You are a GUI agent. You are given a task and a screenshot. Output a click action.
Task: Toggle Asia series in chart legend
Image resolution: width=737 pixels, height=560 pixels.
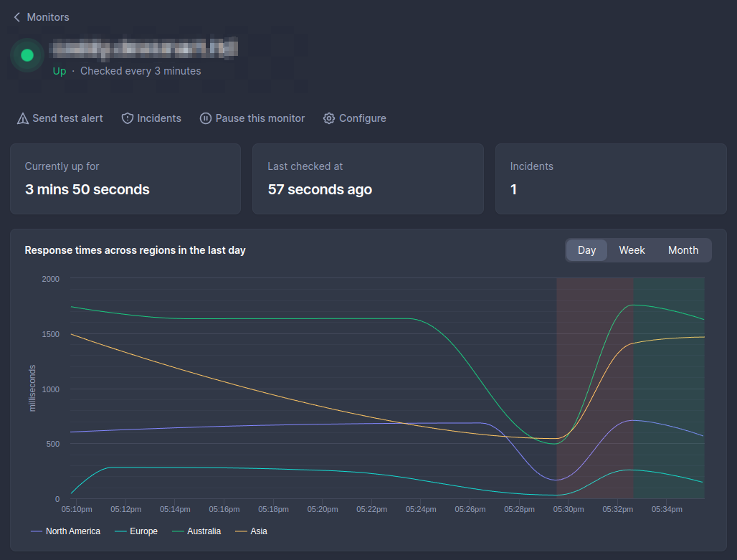(252, 531)
